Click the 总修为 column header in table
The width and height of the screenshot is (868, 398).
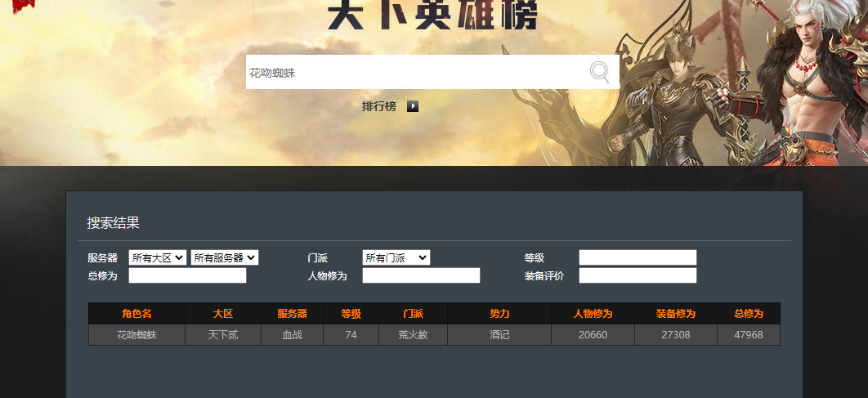[749, 313]
